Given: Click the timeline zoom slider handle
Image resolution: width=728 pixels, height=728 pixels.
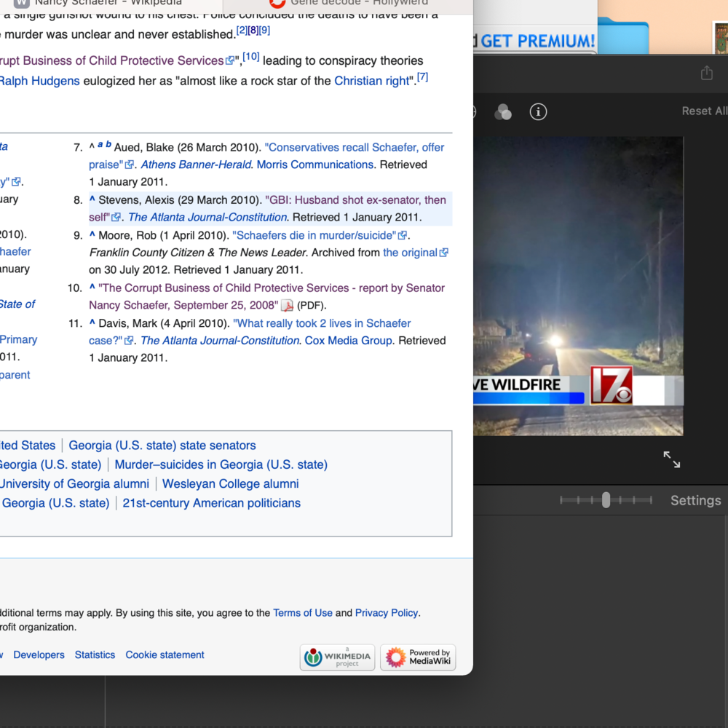Looking at the screenshot, I should coord(606,500).
